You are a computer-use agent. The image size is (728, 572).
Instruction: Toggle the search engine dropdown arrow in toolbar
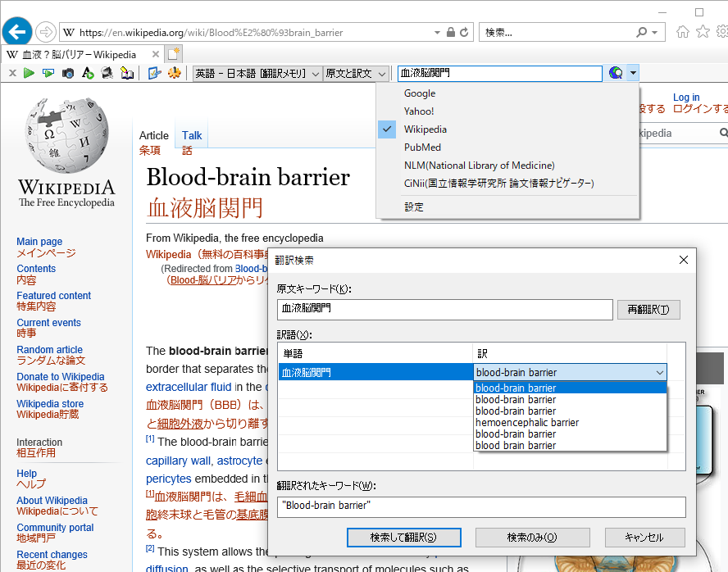633,73
